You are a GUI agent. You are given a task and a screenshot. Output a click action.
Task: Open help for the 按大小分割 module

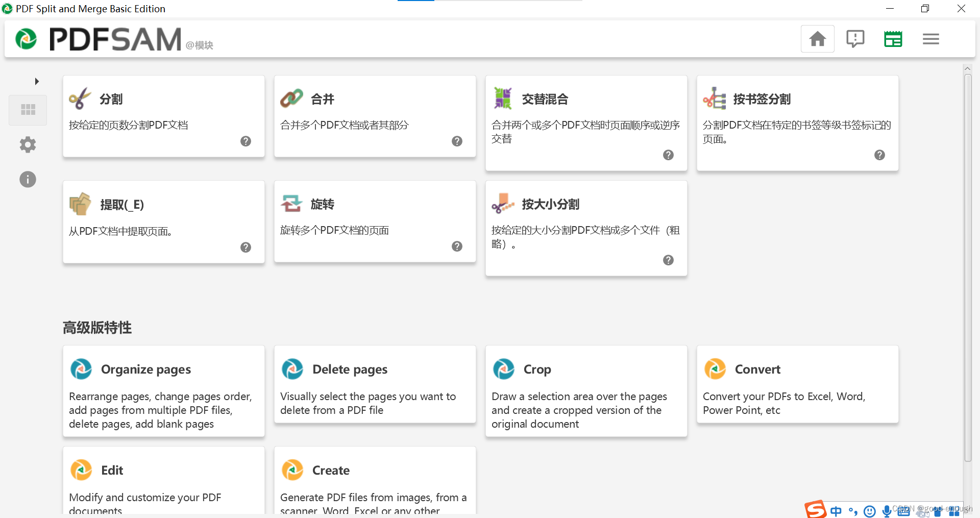point(668,260)
